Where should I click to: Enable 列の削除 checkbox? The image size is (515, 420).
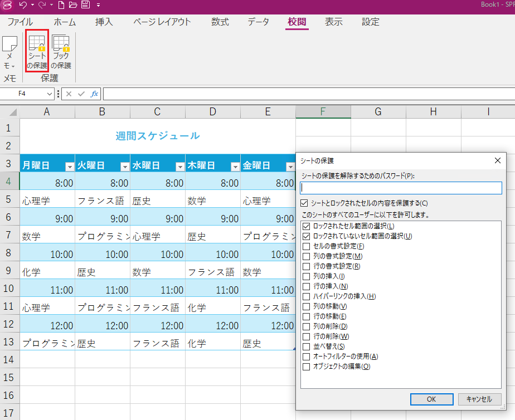(x=306, y=326)
